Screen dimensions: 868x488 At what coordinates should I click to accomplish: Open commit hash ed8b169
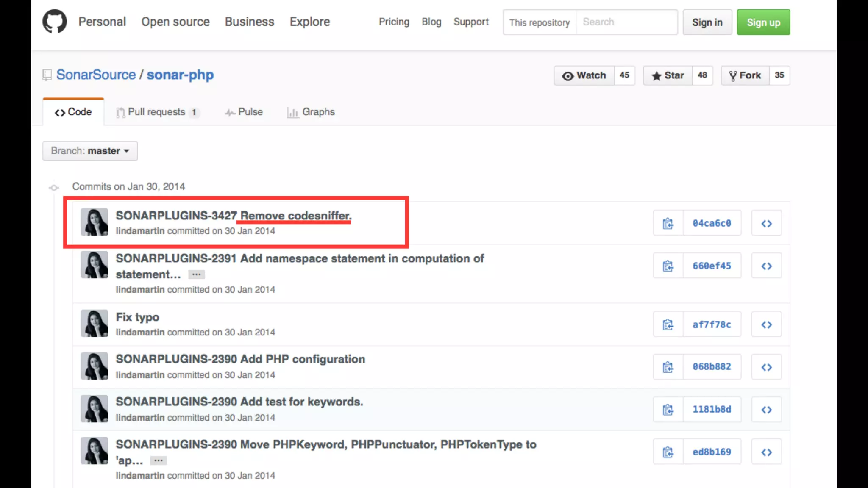712,452
